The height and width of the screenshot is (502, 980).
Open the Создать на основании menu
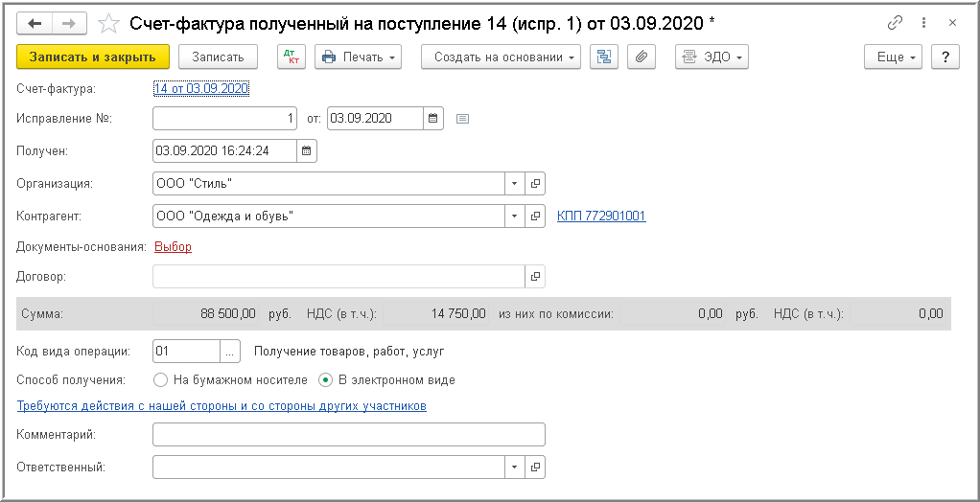point(502,57)
